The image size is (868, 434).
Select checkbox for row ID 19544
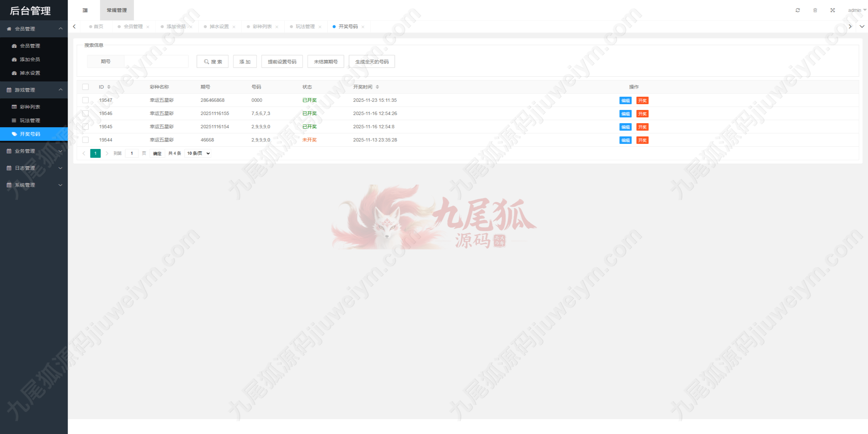pyautogui.click(x=85, y=140)
